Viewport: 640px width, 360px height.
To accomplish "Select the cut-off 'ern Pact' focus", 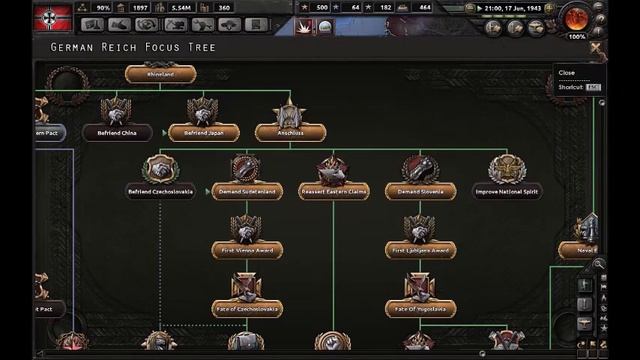I will click(50, 133).
